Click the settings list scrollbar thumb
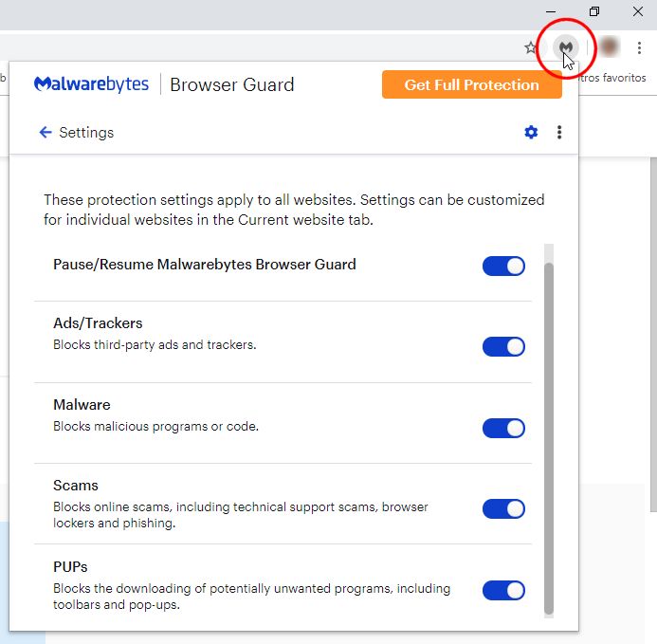The image size is (657, 644). point(549,438)
